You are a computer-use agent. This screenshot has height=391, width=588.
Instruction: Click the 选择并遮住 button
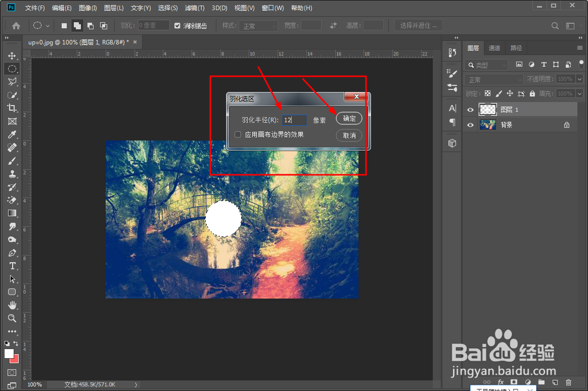coord(419,25)
